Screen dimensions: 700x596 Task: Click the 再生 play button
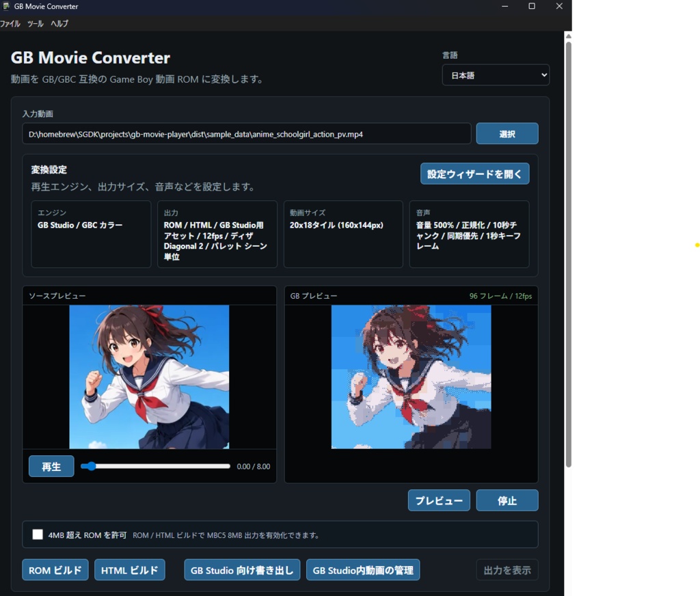[x=51, y=467]
